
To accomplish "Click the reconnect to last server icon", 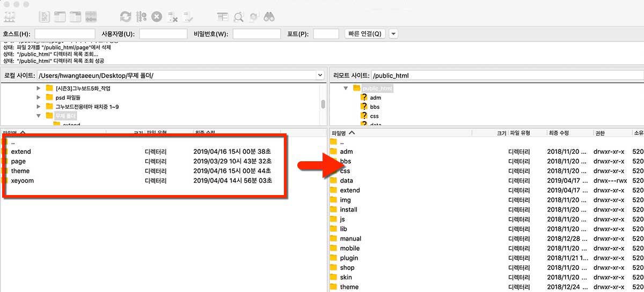I will pos(188,17).
